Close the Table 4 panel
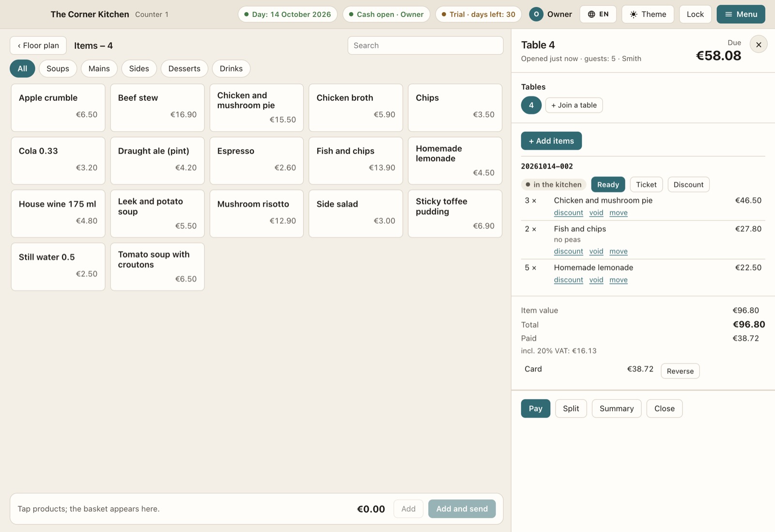The width and height of the screenshot is (775, 532). (x=759, y=45)
